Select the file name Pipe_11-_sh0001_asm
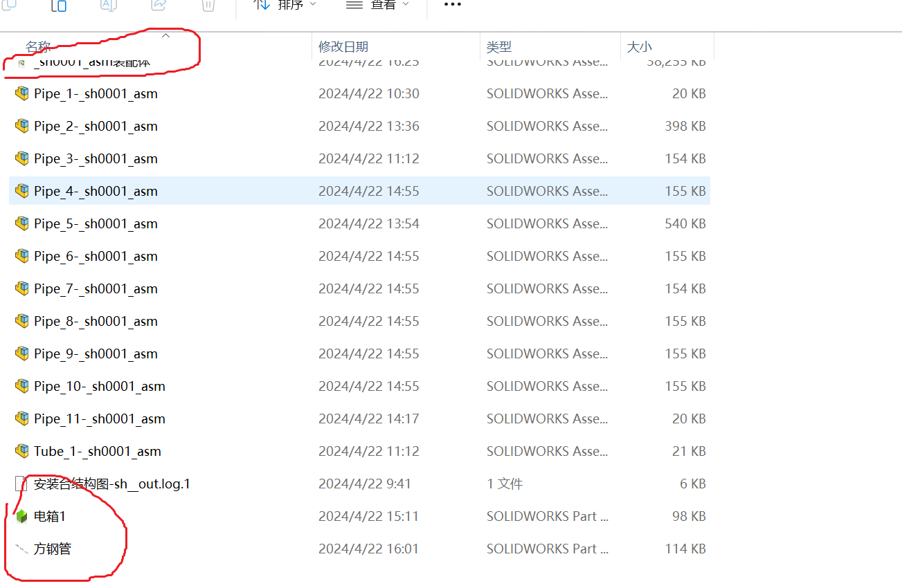The height and width of the screenshot is (588, 902). (100, 419)
